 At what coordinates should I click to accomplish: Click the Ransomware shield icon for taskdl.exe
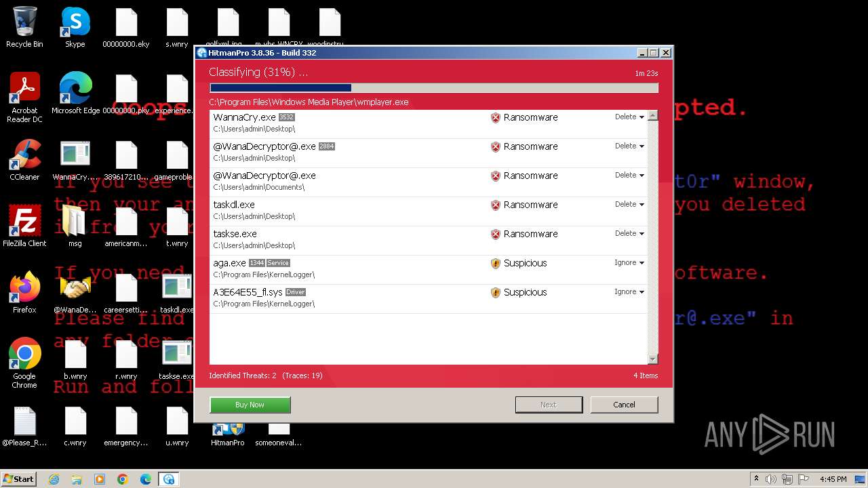(496, 205)
